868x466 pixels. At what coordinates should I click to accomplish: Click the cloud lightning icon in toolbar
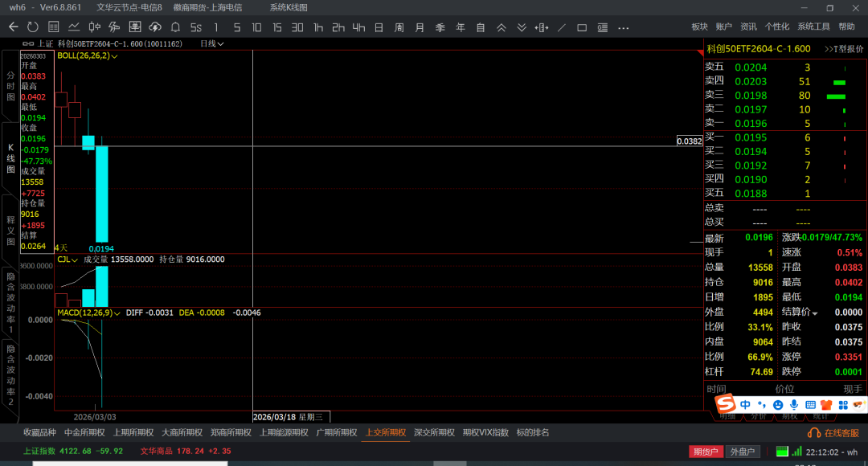tap(155, 27)
